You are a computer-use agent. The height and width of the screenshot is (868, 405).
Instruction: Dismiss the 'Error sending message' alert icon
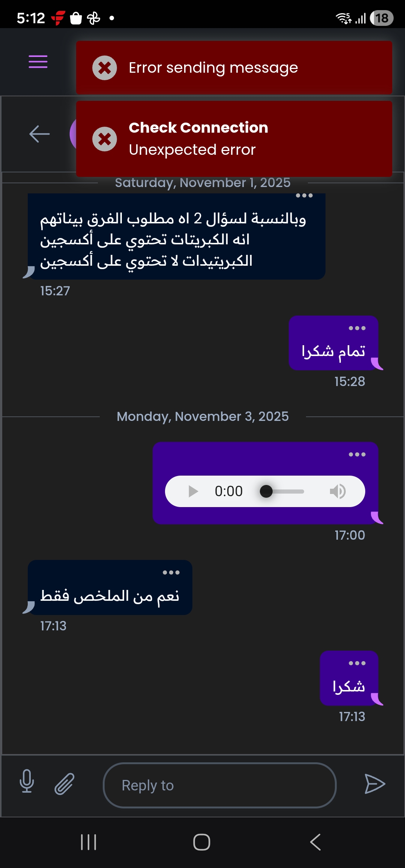point(105,68)
